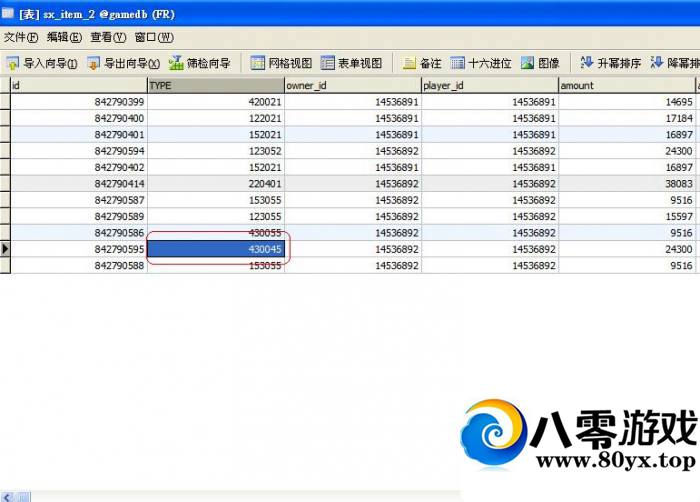This screenshot has width=700, height=502.
Task: Open the 查看 view menu
Action: (x=108, y=37)
